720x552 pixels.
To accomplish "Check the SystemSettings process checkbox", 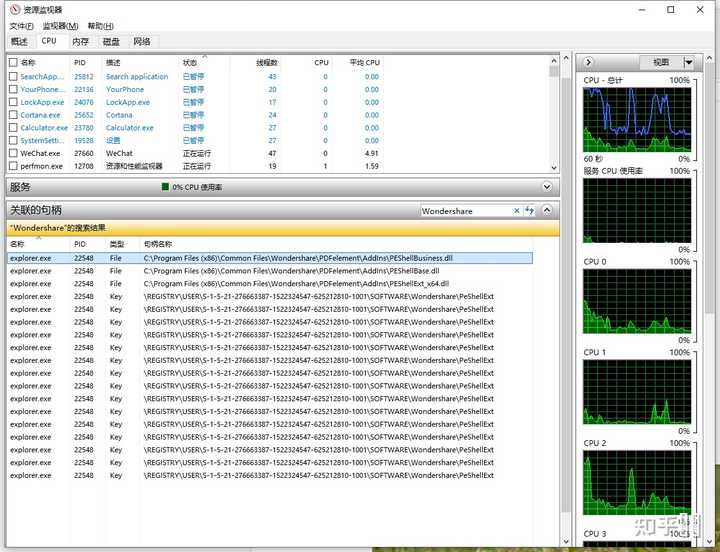I will pos(13,141).
